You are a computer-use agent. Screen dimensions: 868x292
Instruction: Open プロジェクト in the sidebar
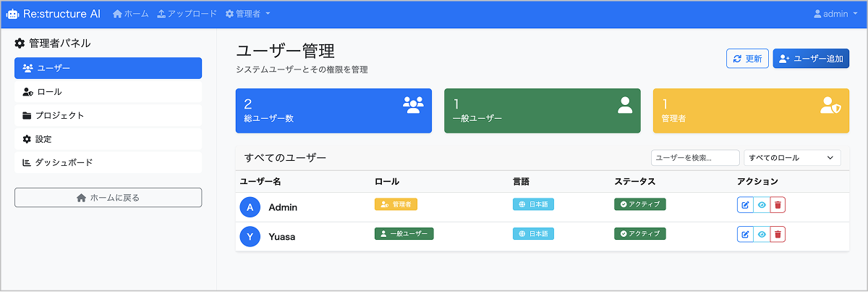(108, 115)
